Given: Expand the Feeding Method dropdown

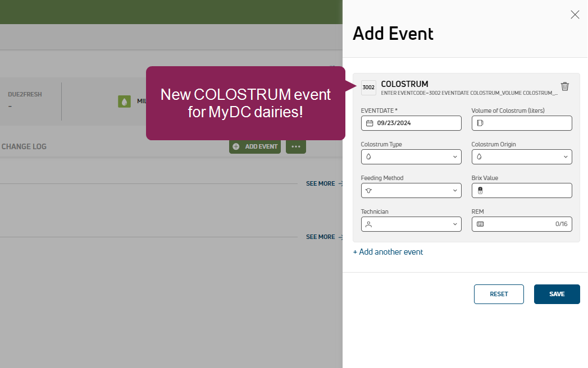Looking at the screenshot, I should click(x=411, y=191).
